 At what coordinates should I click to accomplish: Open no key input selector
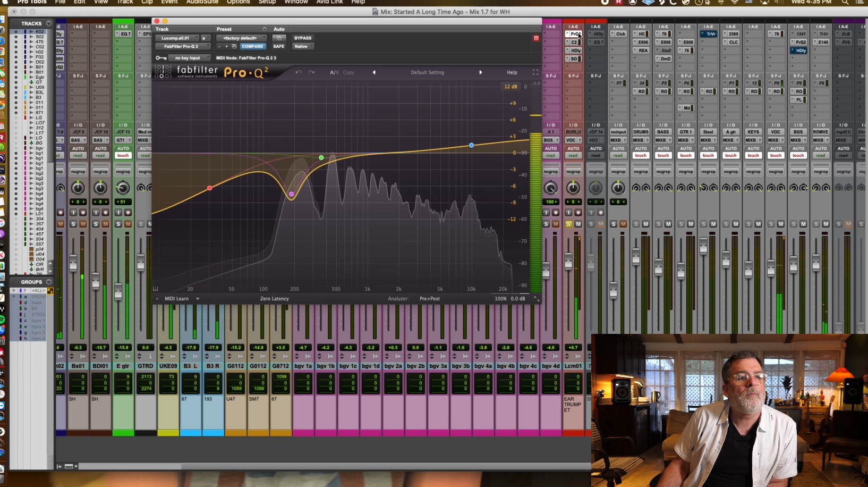pos(190,58)
